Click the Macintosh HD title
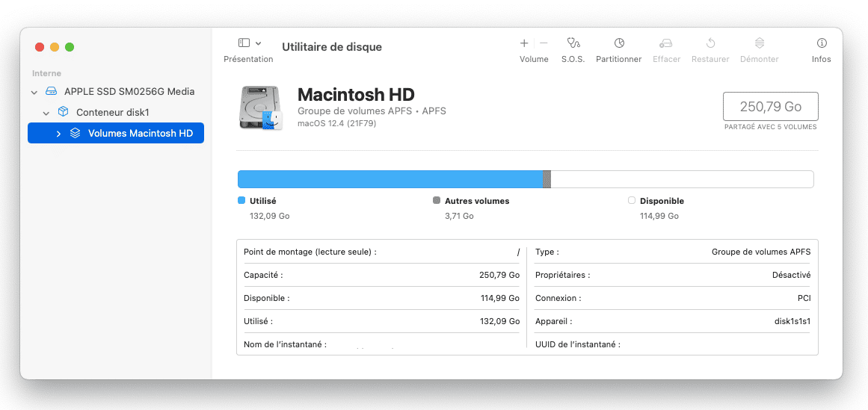 click(356, 95)
